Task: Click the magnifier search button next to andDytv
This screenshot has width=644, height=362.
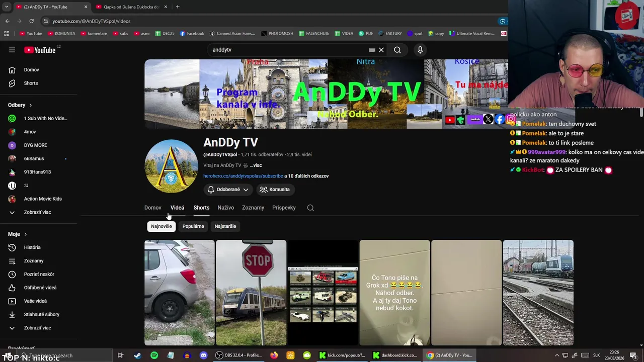Action: (x=397, y=50)
